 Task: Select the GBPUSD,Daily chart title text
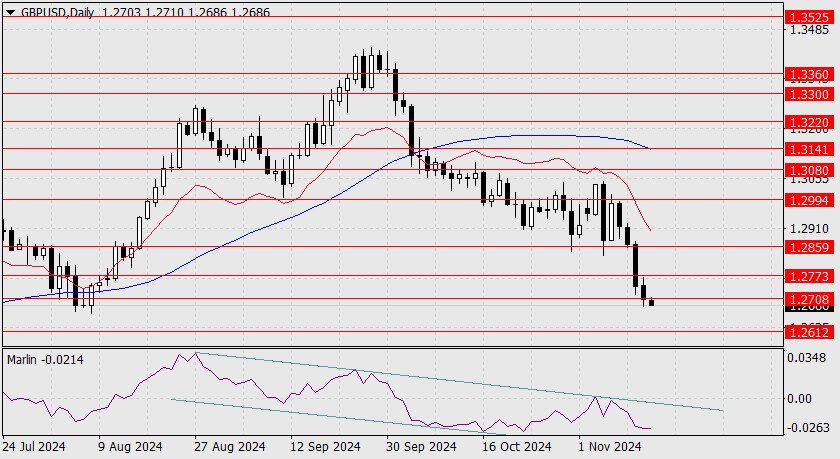tap(58, 12)
